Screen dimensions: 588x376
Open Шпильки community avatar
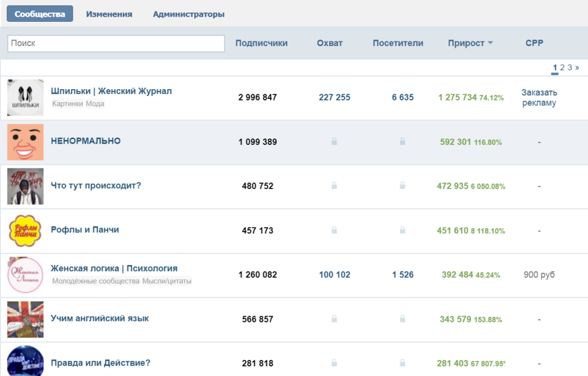click(25, 98)
